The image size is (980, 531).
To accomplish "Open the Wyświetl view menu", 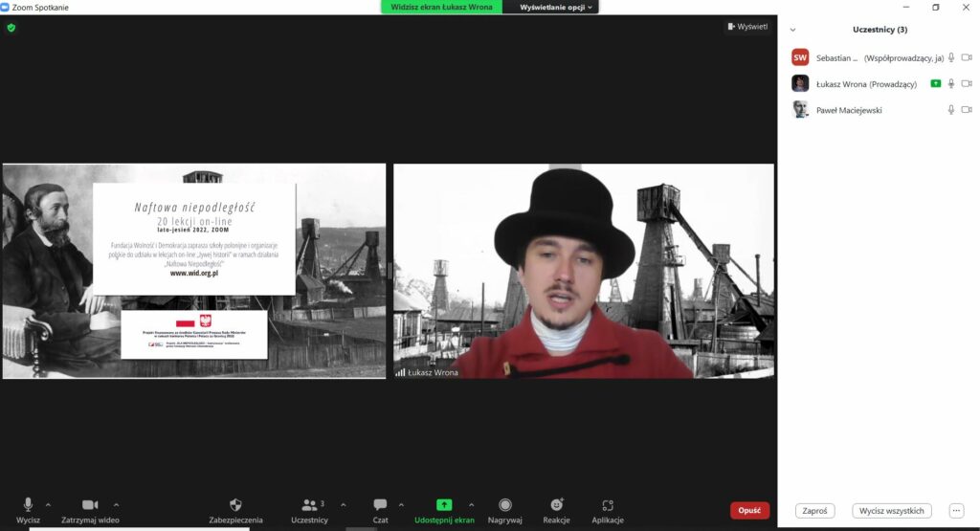I will click(747, 27).
